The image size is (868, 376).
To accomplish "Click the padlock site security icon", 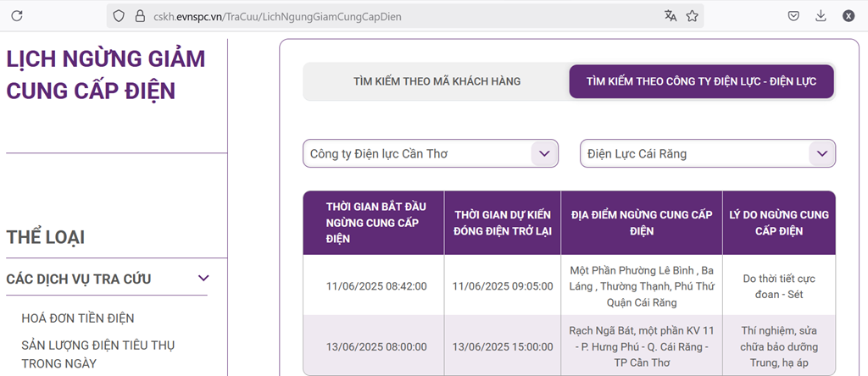I will click(140, 15).
